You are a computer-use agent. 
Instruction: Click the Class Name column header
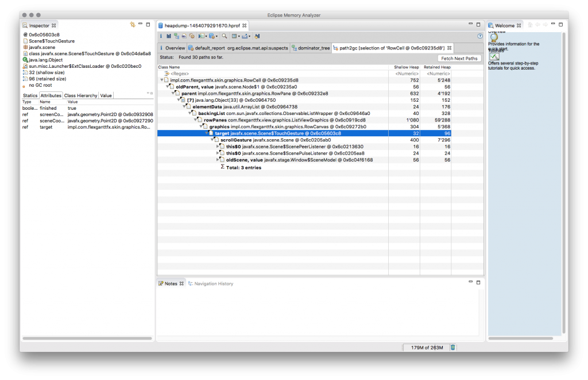[x=273, y=67]
